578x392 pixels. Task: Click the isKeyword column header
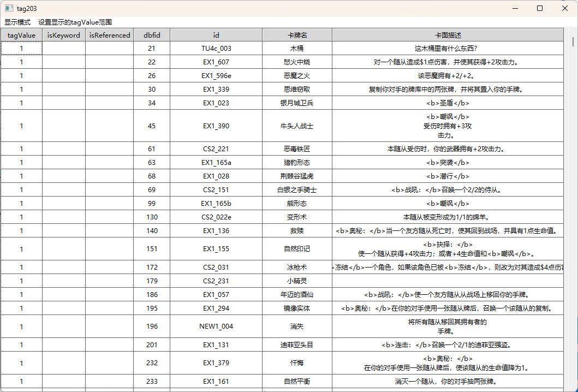[64, 35]
